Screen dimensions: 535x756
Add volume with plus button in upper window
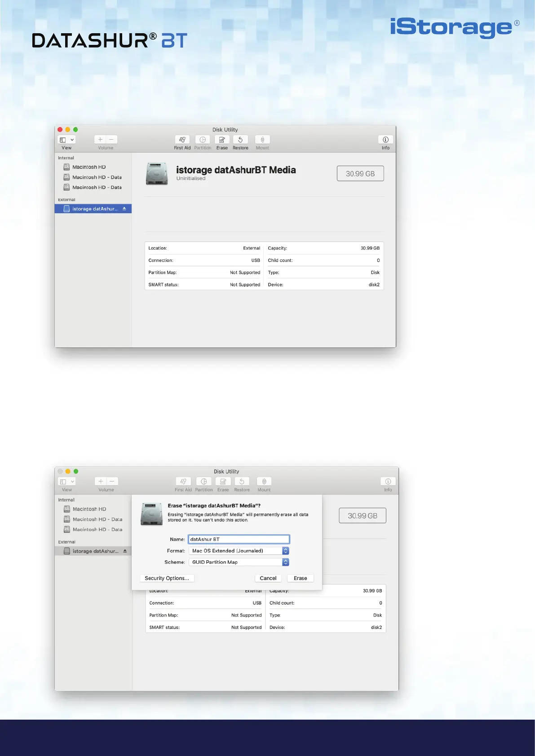[x=100, y=140]
